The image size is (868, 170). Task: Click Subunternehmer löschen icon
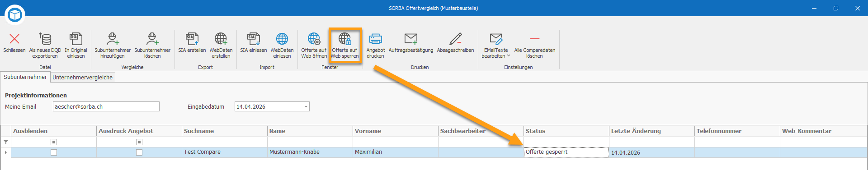click(x=152, y=39)
